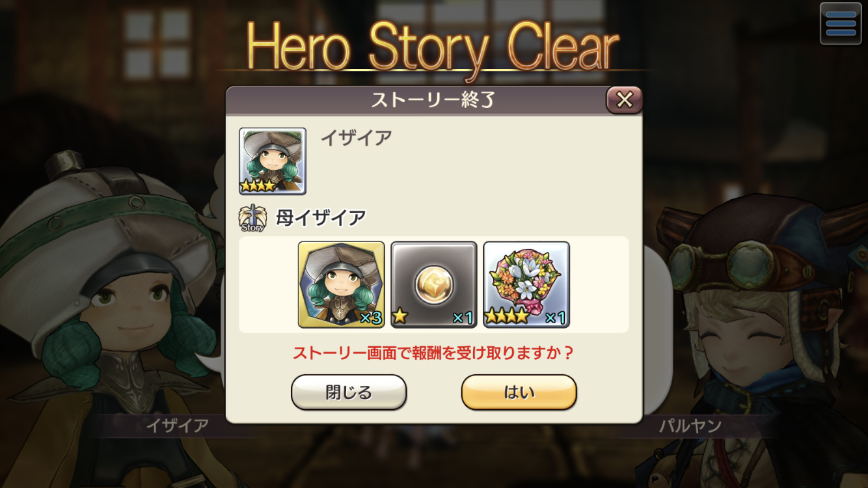Screen dimensions: 868x488
Task: Tap the 母イザイア story title text
Action: point(321,218)
